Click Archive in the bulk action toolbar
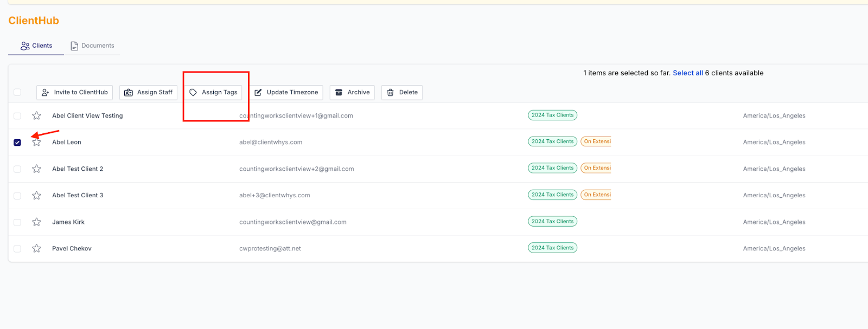 pos(352,92)
